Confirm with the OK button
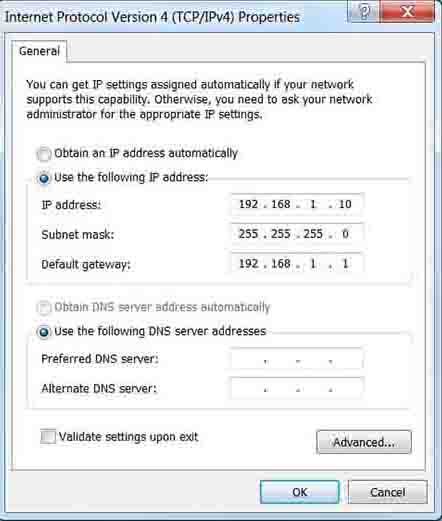This screenshot has width=442, height=521. tap(300, 492)
